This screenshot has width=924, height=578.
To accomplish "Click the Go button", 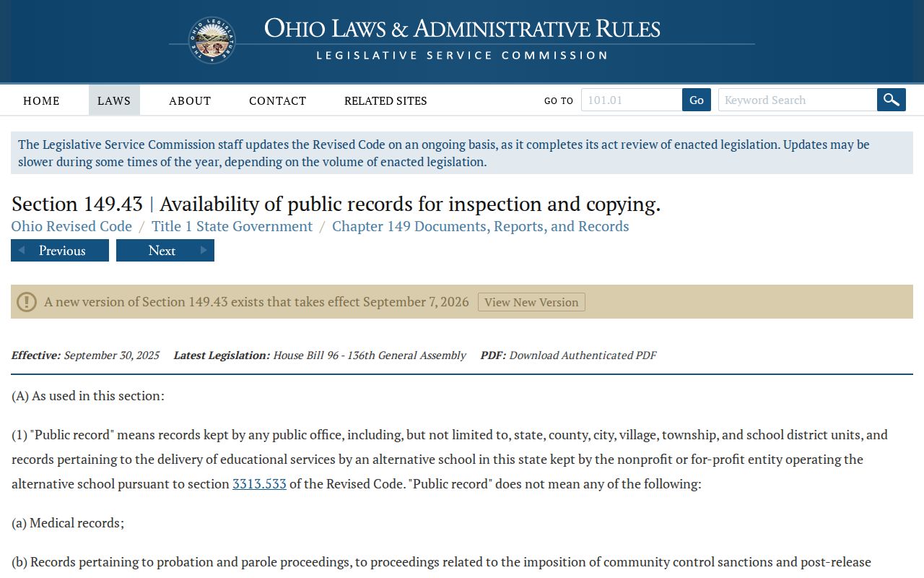I will pyautogui.click(x=697, y=100).
